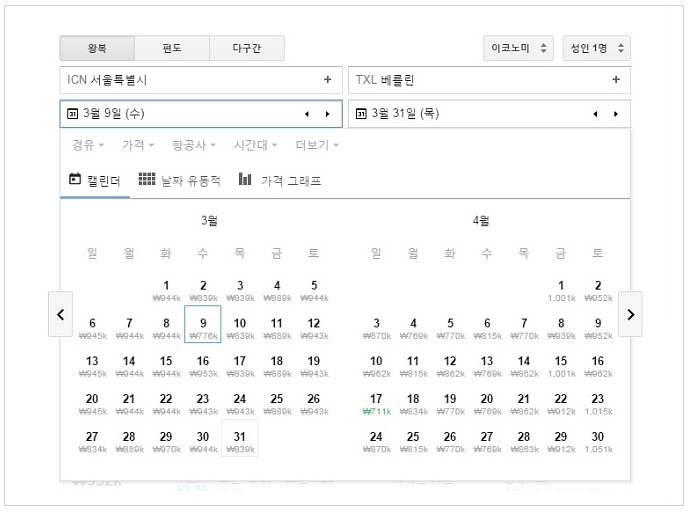Switch to the 날짜 유동적 flexible dates tab
The image size is (688, 511).
click(x=179, y=180)
